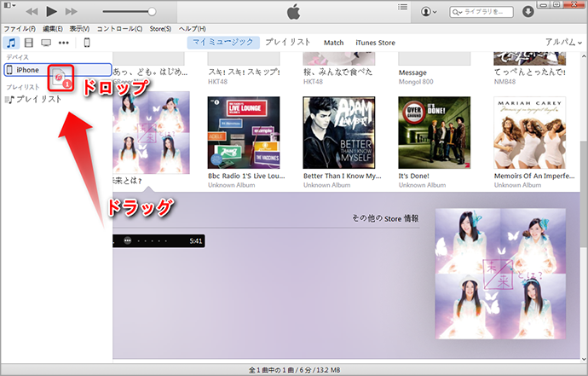Click the status bar song count text
Viewport: 588px width, 376px height.
coord(294,370)
